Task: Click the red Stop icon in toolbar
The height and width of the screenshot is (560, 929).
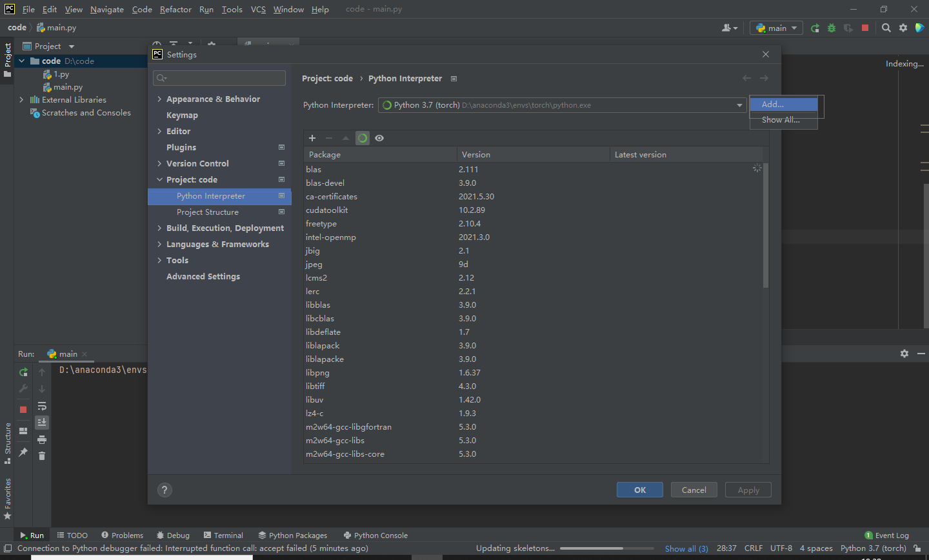Action: pyautogui.click(x=865, y=28)
